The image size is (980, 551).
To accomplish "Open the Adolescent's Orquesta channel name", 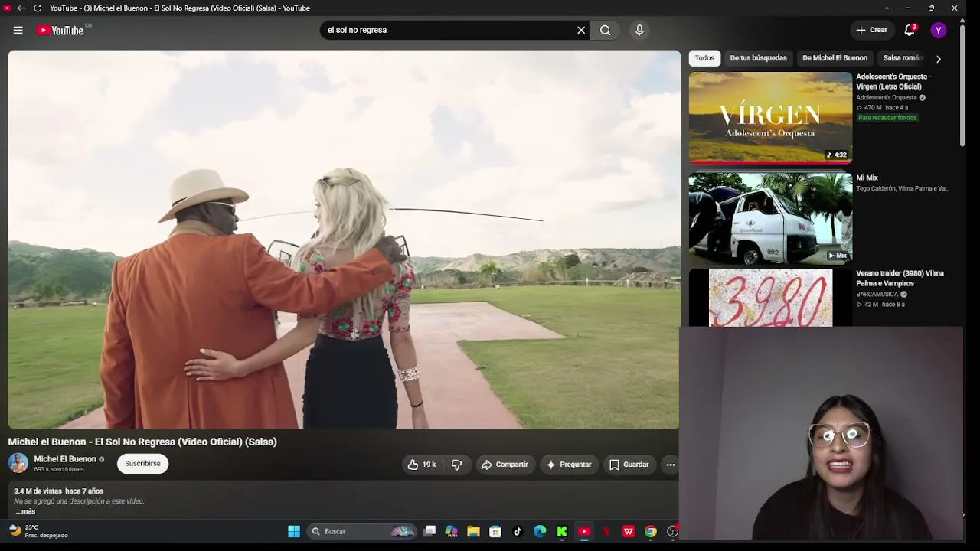I will click(x=887, y=98).
